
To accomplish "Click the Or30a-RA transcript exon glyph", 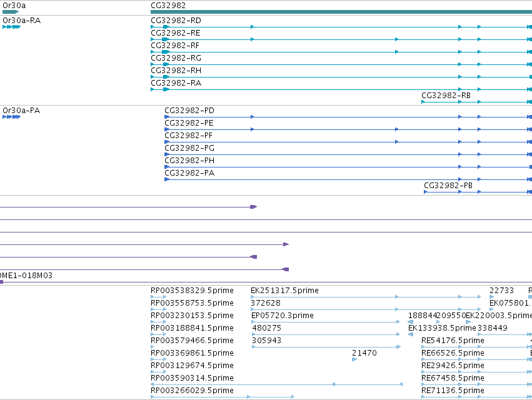I will click(11, 27).
